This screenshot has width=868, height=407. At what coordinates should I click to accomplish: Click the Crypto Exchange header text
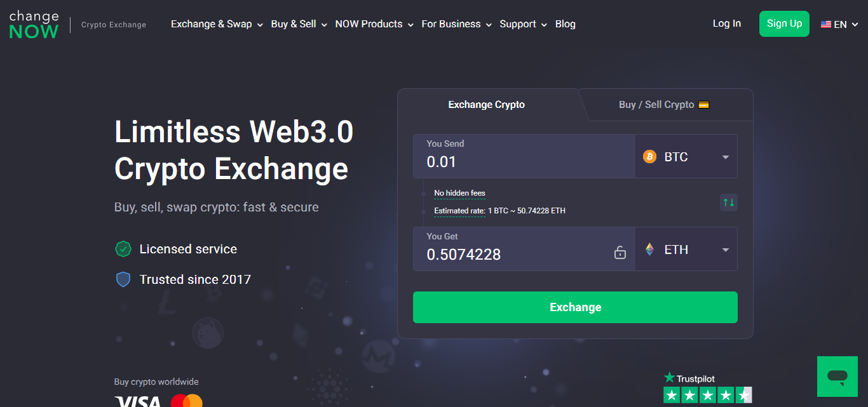(x=114, y=25)
